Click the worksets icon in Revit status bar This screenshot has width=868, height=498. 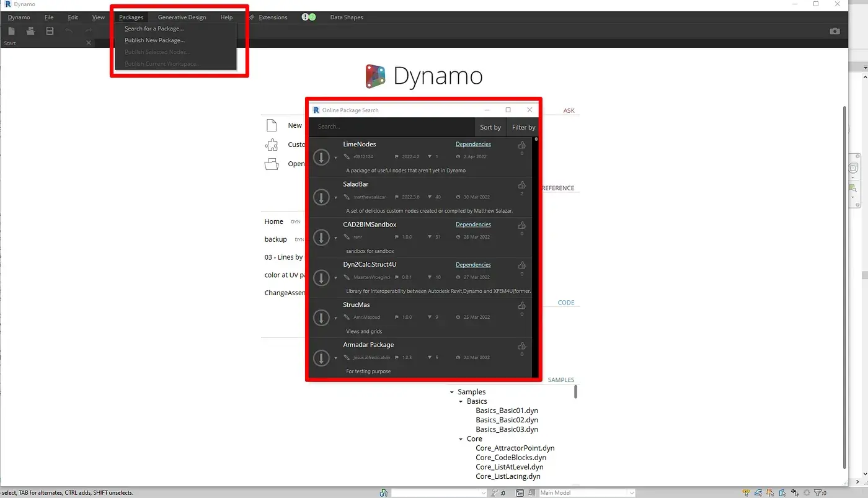tap(384, 493)
